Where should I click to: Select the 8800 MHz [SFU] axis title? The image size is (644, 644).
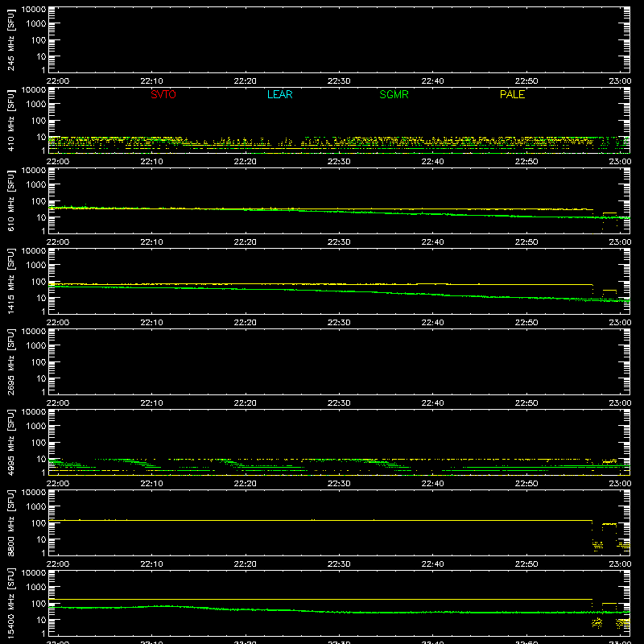(x=10, y=522)
